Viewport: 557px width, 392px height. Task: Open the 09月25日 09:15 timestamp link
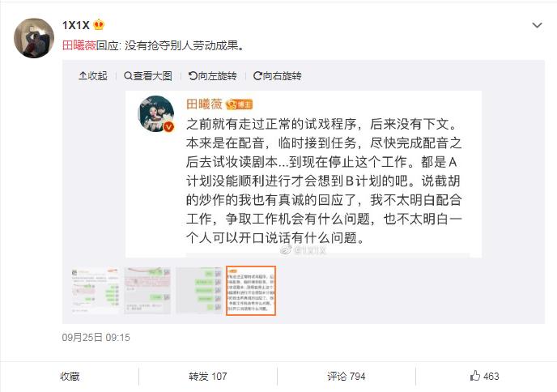(x=96, y=337)
